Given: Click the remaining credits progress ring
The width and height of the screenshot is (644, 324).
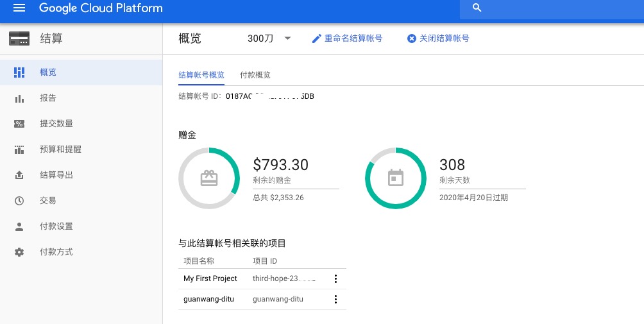Looking at the screenshot, I should point(209,178).
